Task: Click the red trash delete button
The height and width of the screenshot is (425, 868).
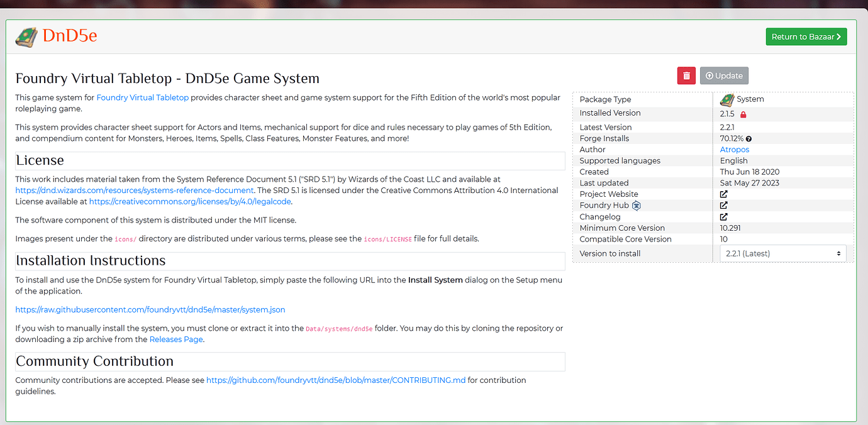Action: pyautogui.click(x=686, y=75)
